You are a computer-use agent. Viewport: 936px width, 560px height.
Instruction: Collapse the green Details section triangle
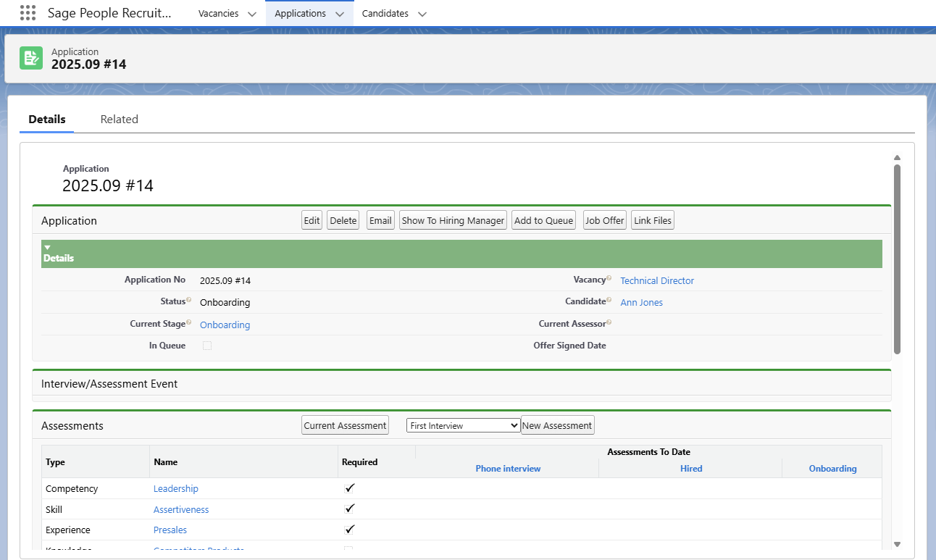coord(47,248)
